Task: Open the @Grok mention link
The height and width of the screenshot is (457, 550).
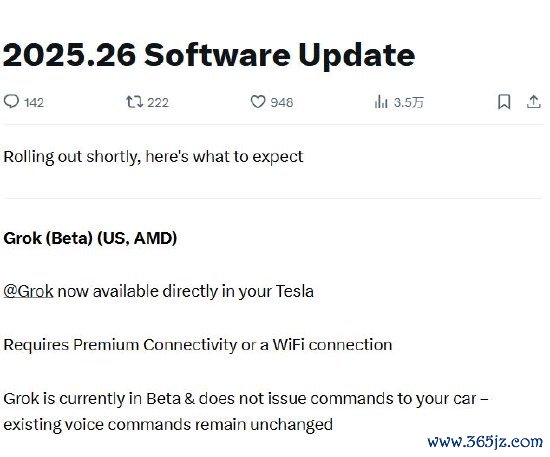Action: coord(28,291)
